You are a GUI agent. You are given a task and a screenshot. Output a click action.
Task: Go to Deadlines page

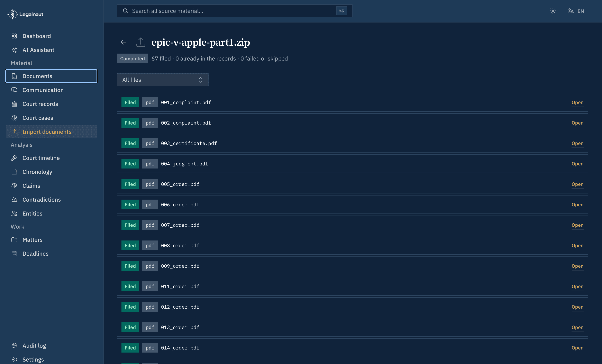pos(51,254)
